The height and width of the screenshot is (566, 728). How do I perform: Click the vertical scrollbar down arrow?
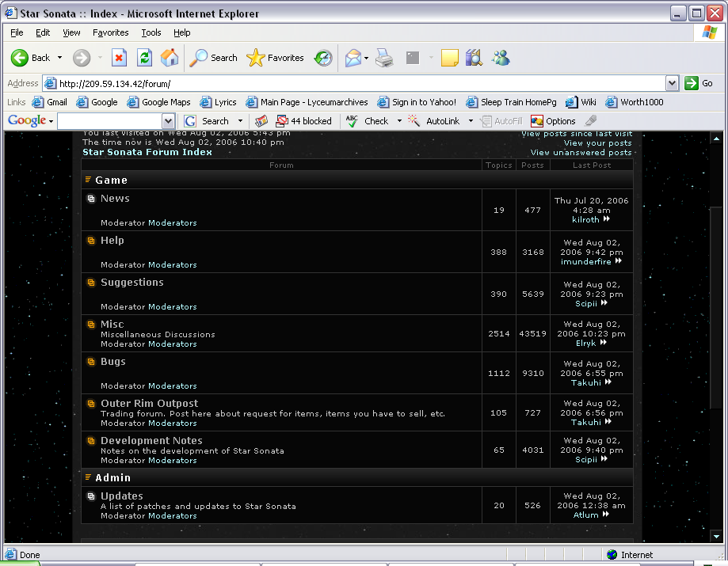[x=716, y=536]
